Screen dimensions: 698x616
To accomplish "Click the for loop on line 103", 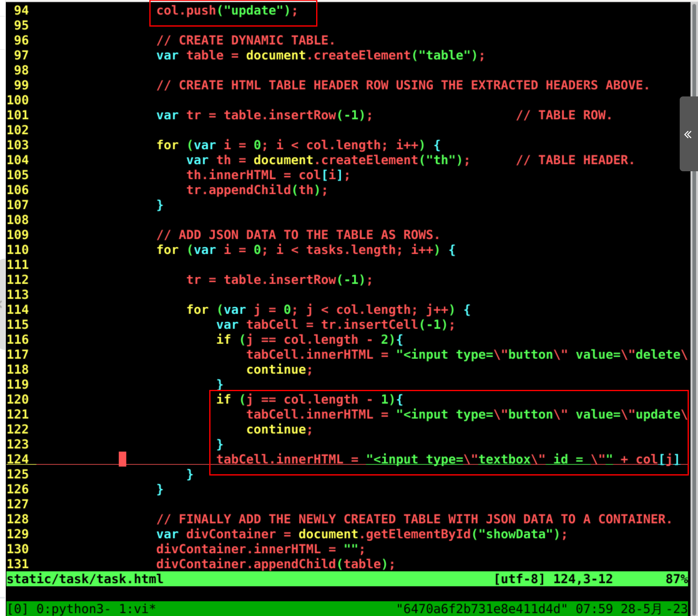I will click(298, 145).
